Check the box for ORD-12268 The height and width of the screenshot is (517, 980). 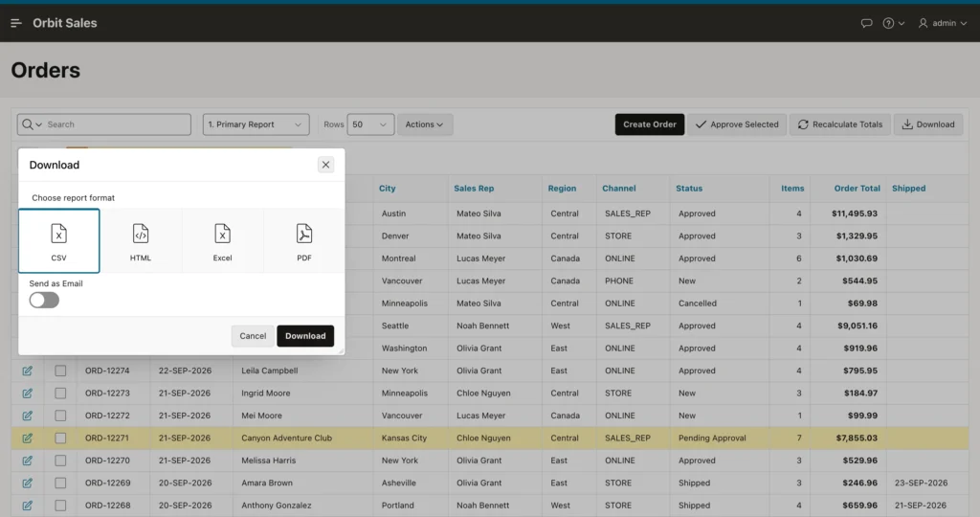coord(60,506)
